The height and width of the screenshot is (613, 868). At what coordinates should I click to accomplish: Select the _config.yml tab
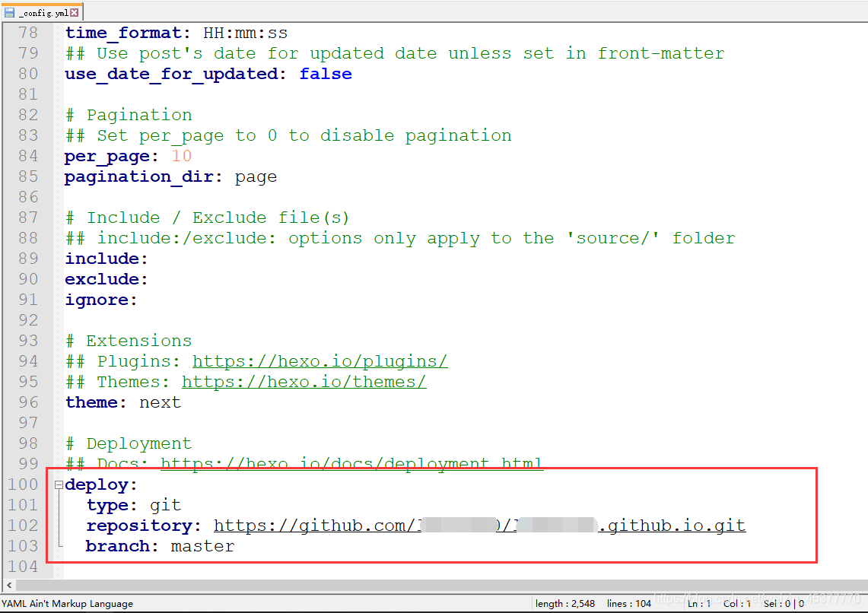click(42, 12)
